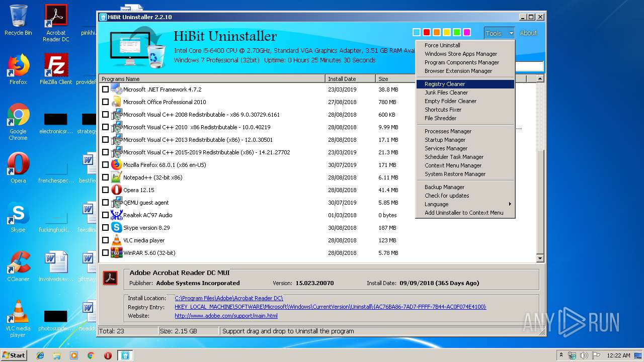This screenshot has width=644, height=362.
Task: Click the Visual C++ 2008 Redistributable icon
Action: click(117, 114)
